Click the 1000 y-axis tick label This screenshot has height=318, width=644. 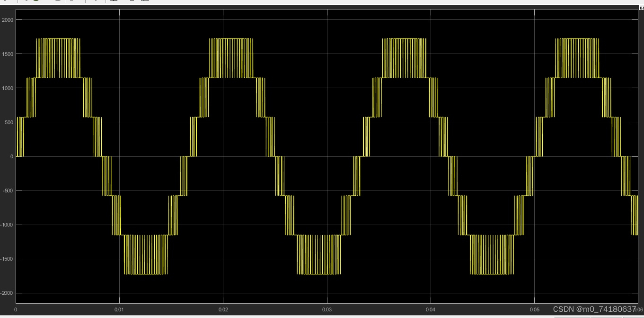point(8,88)
